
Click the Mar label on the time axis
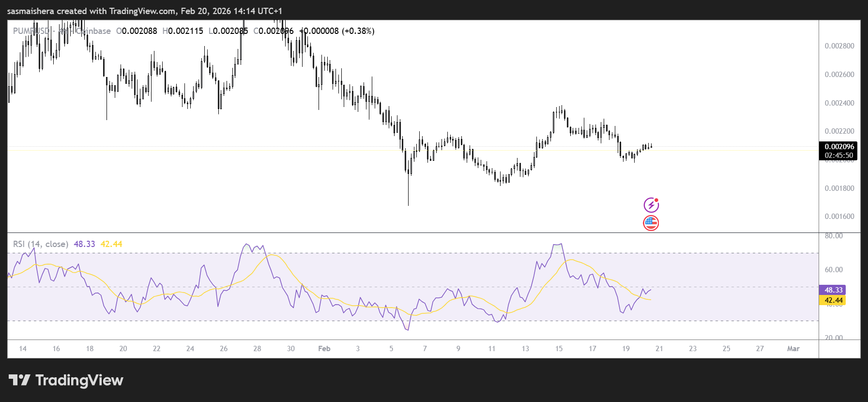[x=793, y=349]
